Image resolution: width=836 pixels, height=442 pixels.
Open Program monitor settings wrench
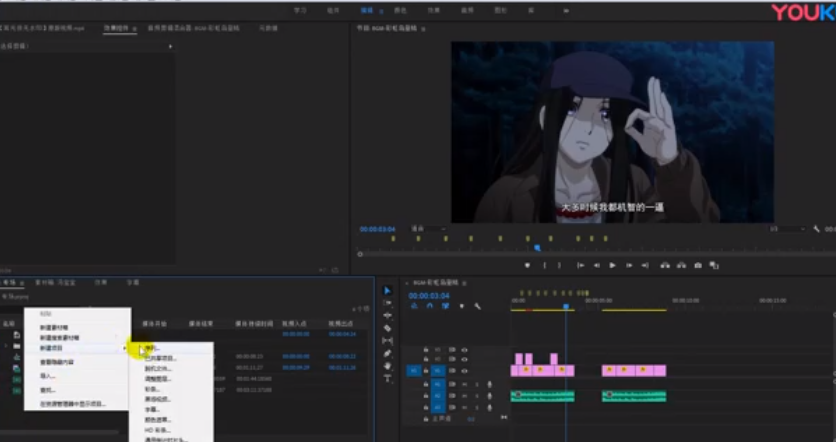pos(816,229)
